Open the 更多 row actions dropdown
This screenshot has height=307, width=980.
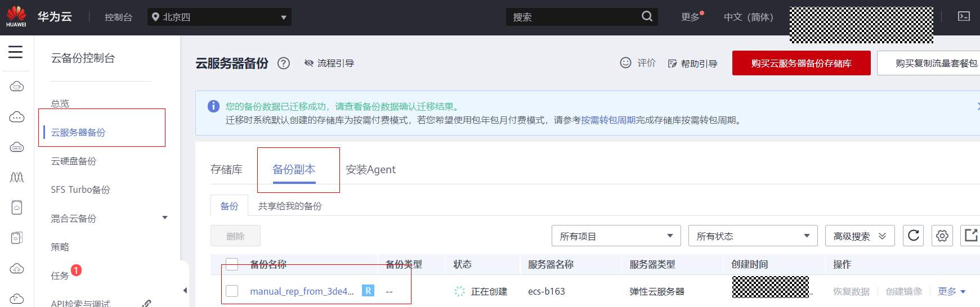(952, 291)
